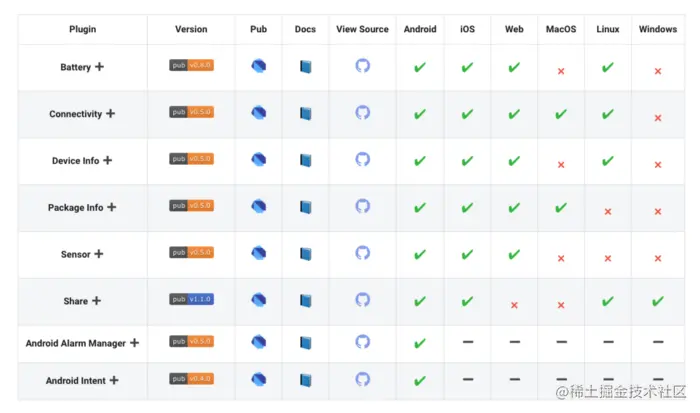Expand the Battery plugin row
Image resolution: width=700 pixels, height=413 pixels.
(99, 67)
